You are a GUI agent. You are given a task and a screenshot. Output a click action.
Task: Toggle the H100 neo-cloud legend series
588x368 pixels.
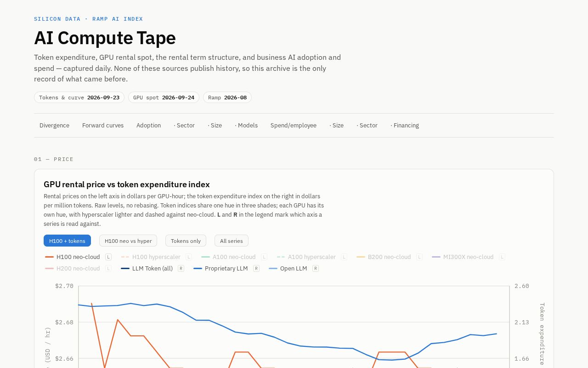tap(78, 257)
